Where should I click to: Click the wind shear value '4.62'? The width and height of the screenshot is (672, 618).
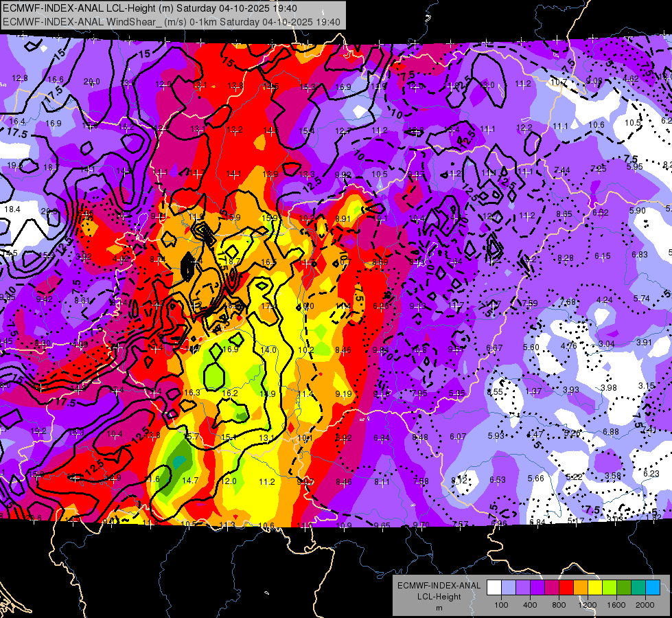click(x=631, y=78)
